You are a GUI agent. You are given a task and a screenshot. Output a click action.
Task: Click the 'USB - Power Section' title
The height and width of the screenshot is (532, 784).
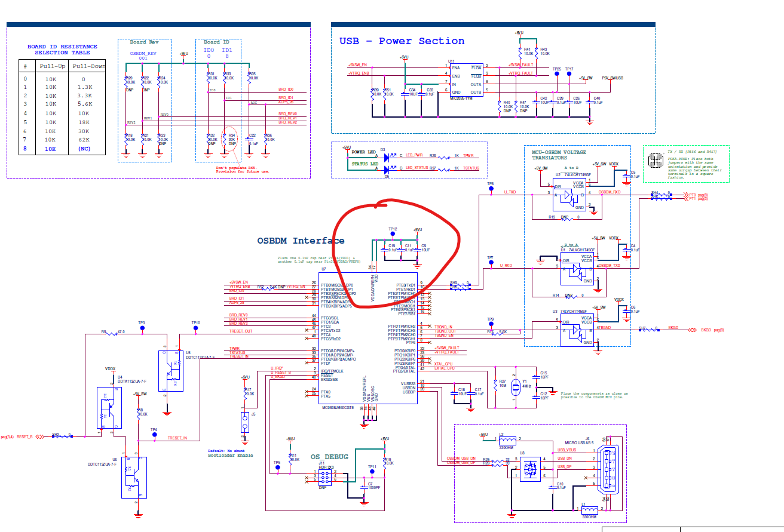[402, 41]
